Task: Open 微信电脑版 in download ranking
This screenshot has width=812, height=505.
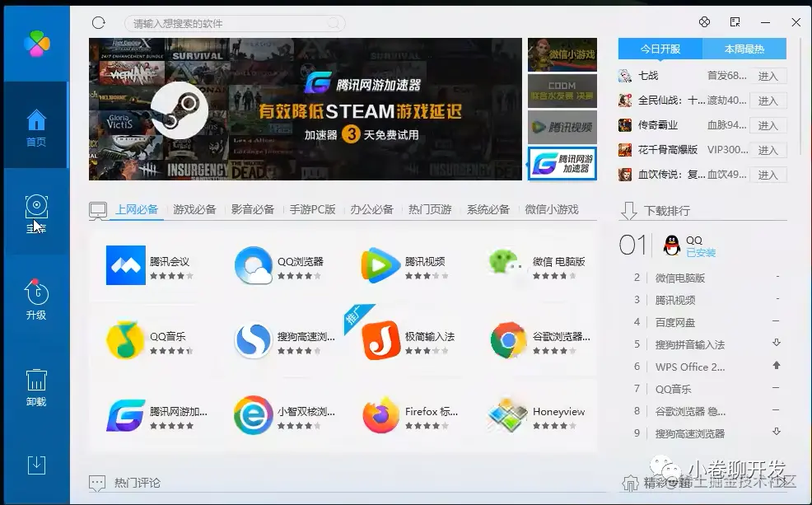Action: (x=680, y=278)
